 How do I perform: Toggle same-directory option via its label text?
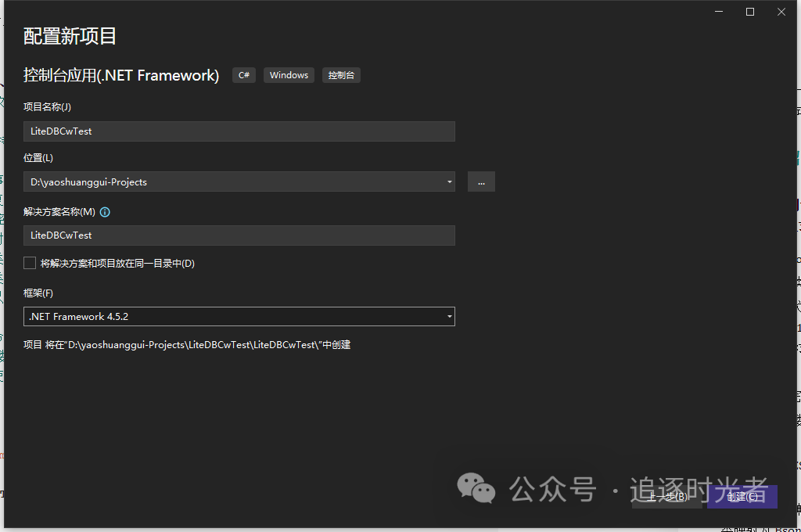point(117,263)
